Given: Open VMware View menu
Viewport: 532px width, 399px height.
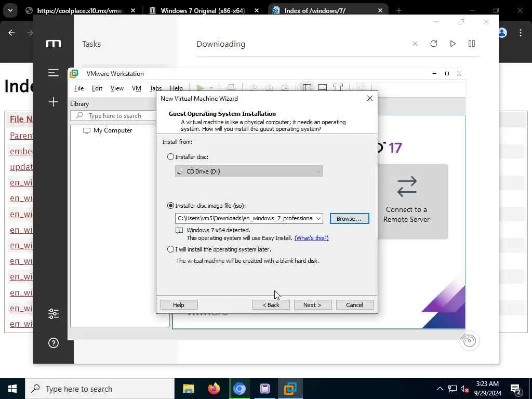Looking at the screenshot, I should pyautogui.click(x=117, y=88).
